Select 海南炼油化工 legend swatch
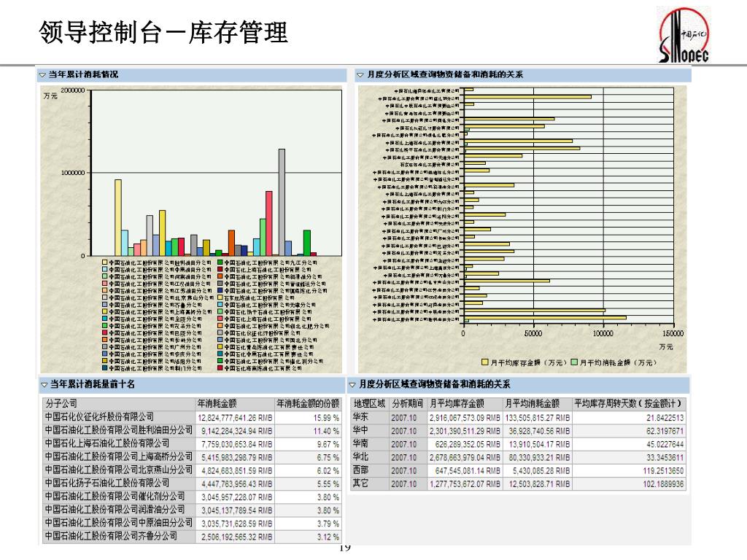This screenshot has height=560, width=747. (x=220, y=368)
